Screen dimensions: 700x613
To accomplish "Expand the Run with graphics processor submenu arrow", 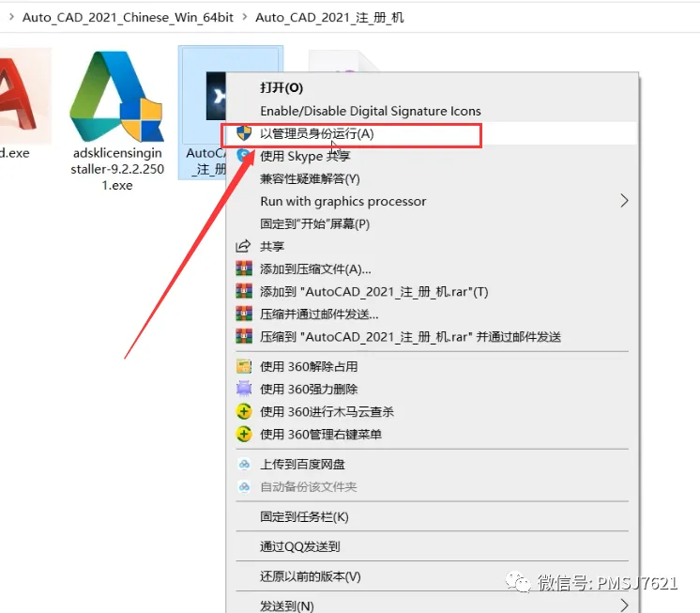I will click(624, 201).
